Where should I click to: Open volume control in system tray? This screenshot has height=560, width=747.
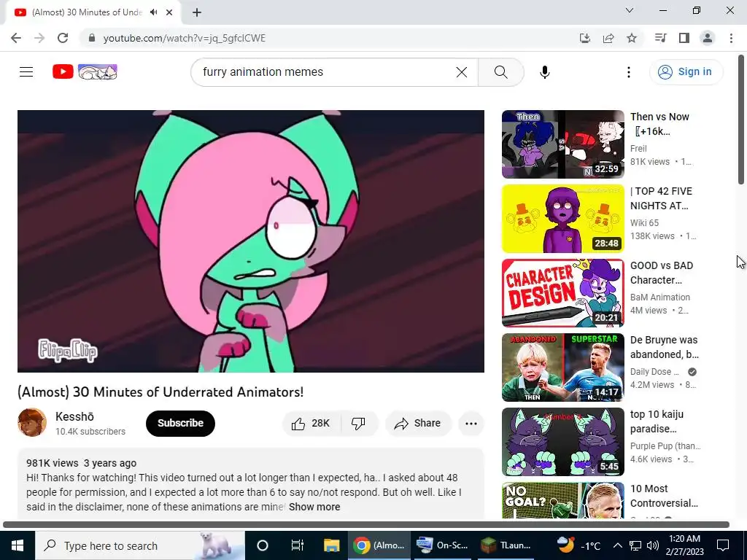pyautogui.click(x=653, y=545)
